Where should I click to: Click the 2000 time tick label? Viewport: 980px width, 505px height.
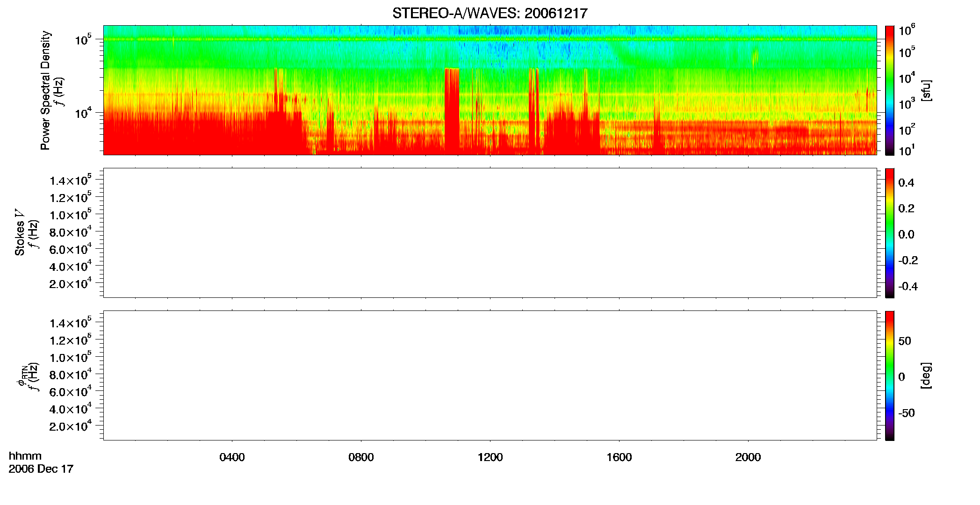point(748,457)
